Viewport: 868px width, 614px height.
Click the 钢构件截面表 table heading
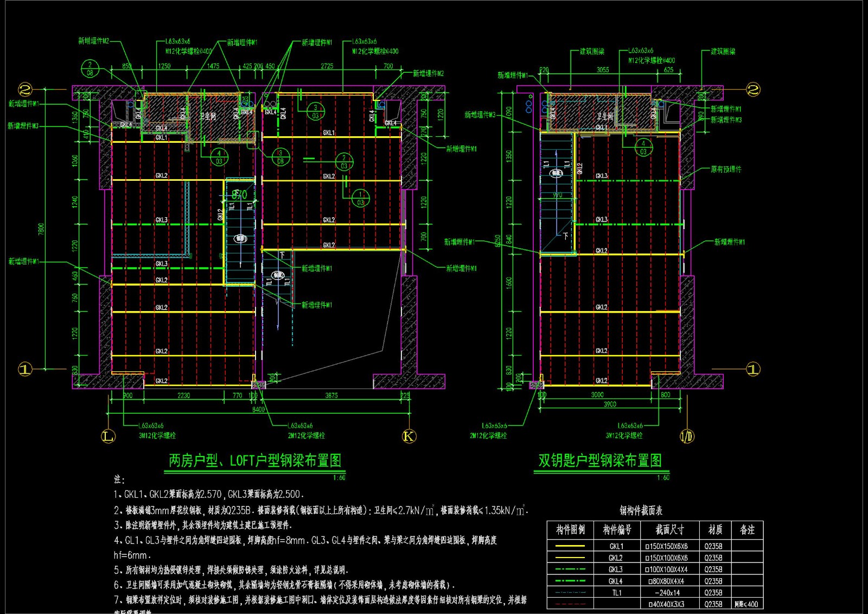641,510
